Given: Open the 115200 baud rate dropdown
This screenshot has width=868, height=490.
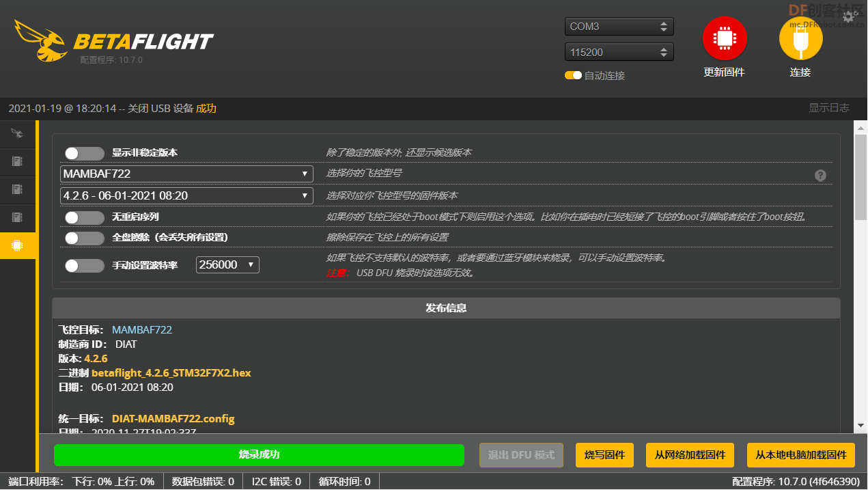Looking at the screenshot, I should tap(619, 52).
